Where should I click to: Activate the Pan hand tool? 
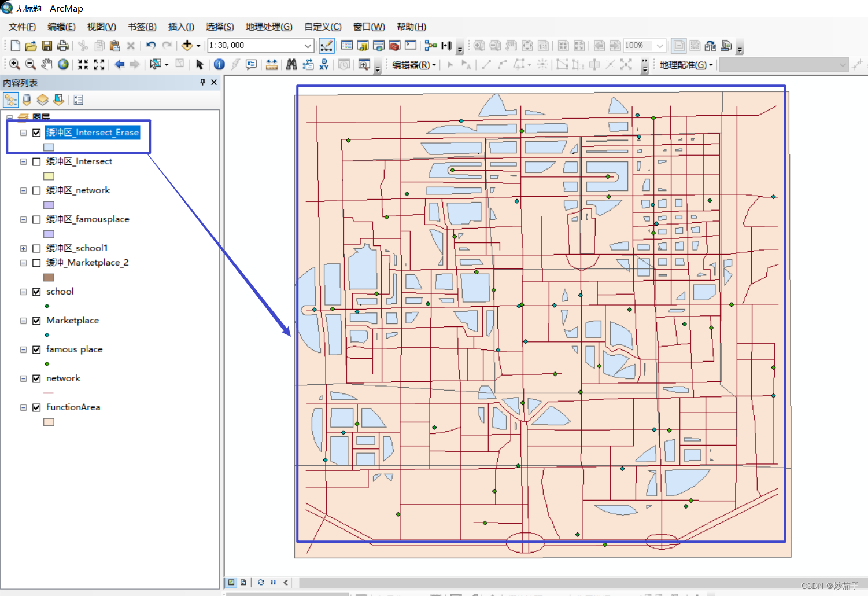tap(47, 64)
